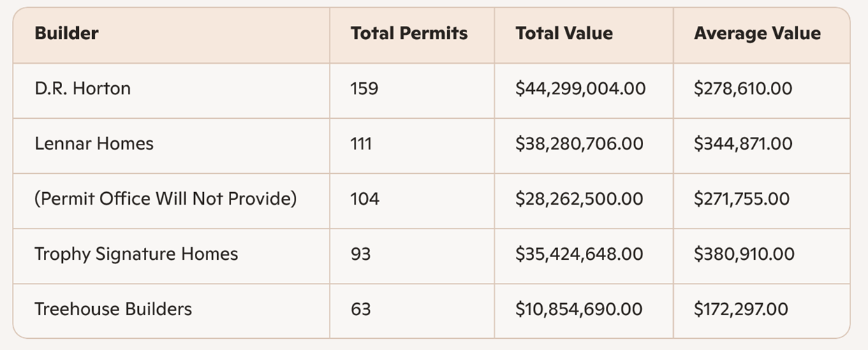Image resolution: width=868 pixels, height=350 pixels.
Task: Click the Total Permits column header
Action: click(409, 34)
